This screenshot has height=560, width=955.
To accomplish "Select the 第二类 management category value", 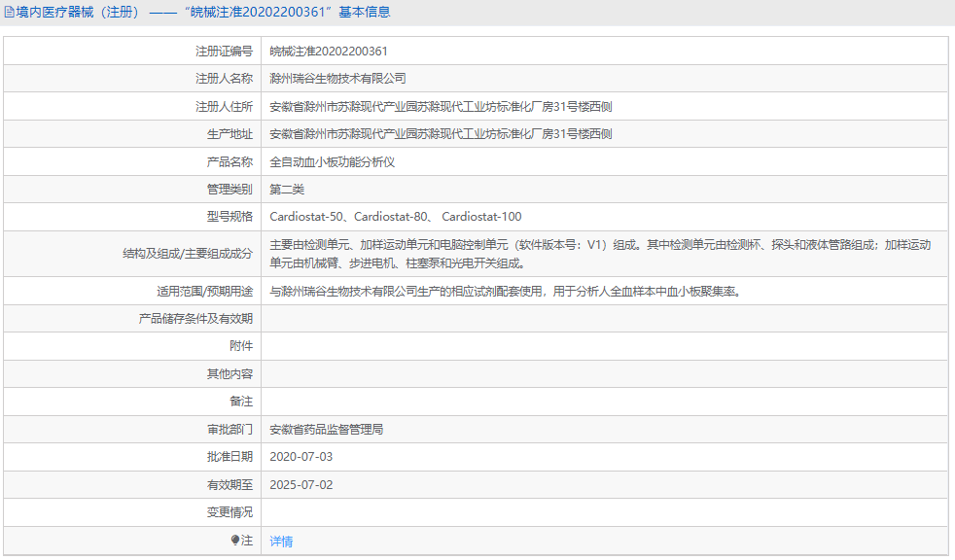I will pos(287,190).
